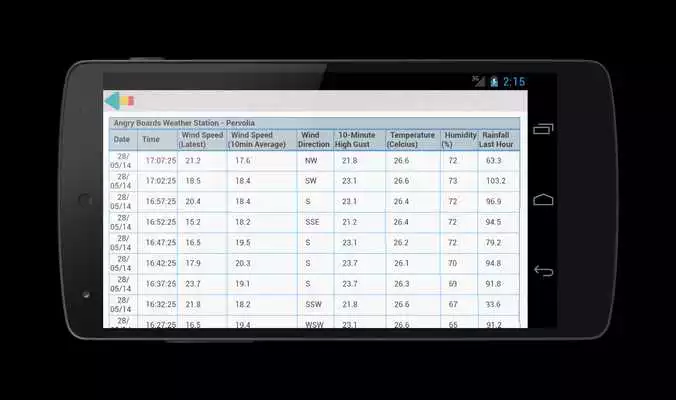The image size is (676, 400).
Task: Click average wind speed 20.3
Action: click(243, 263)
